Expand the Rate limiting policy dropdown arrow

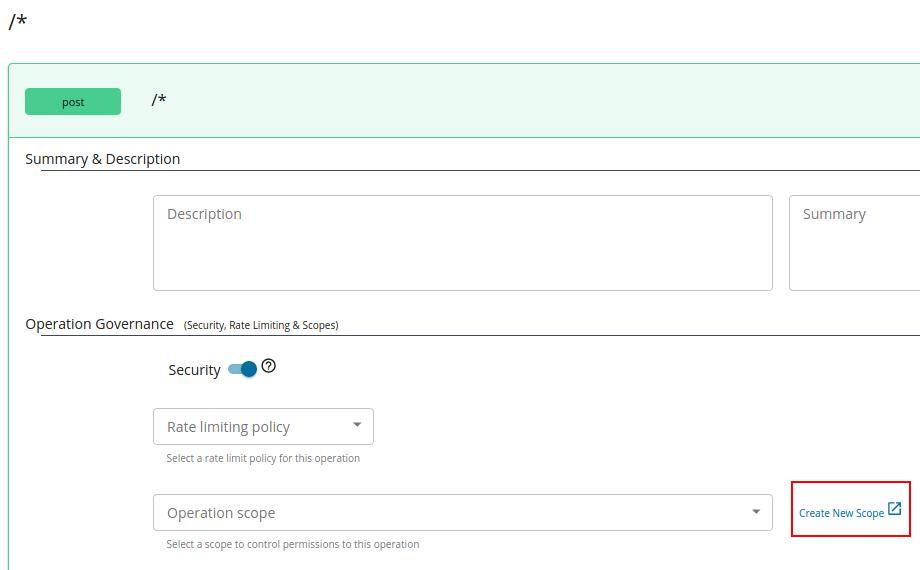tap(357, 425)
